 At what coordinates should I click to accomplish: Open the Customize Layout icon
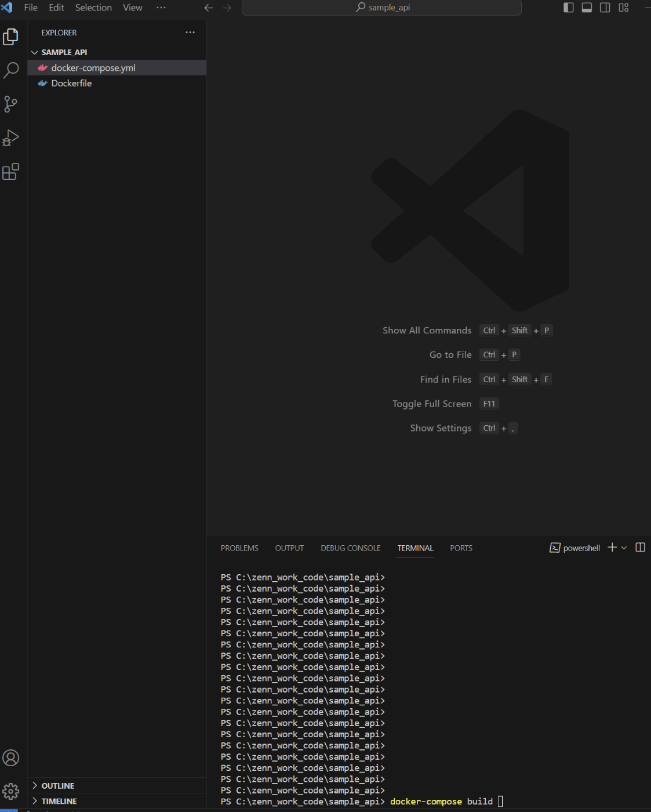(624, 8)
